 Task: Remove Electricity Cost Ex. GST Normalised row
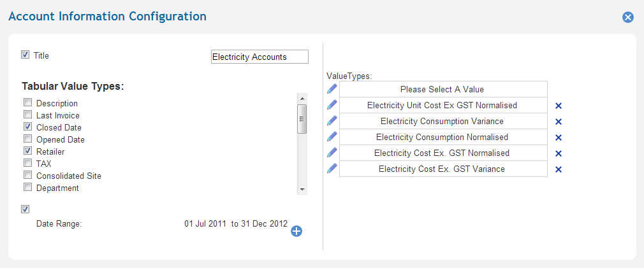(559, 153)
